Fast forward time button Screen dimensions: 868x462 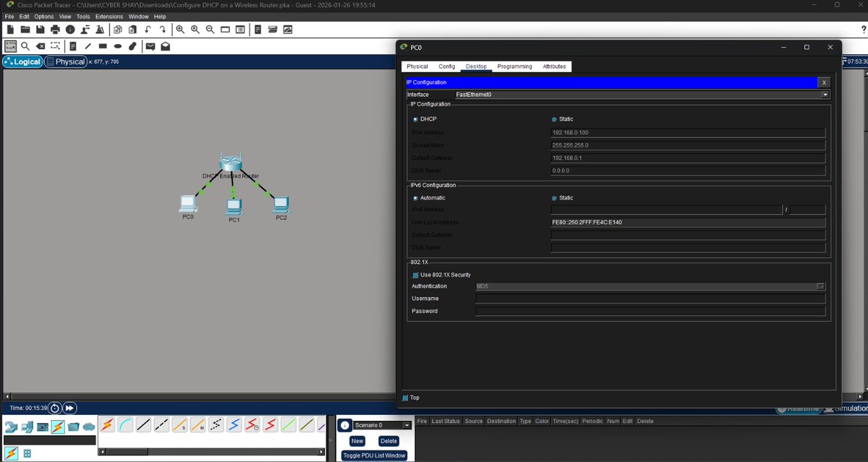coord(70,408)
